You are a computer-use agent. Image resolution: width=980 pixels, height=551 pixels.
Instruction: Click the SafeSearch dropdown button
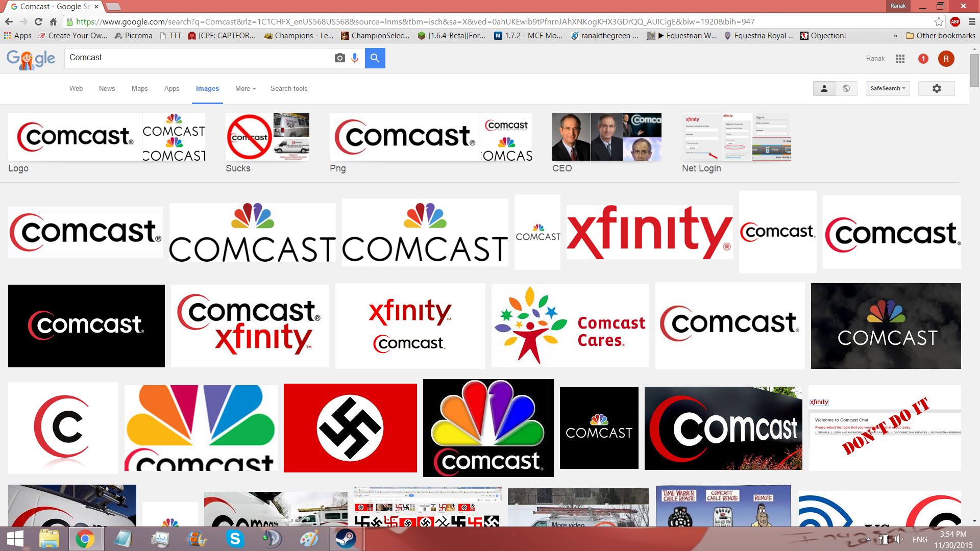(x=888, y=88)
